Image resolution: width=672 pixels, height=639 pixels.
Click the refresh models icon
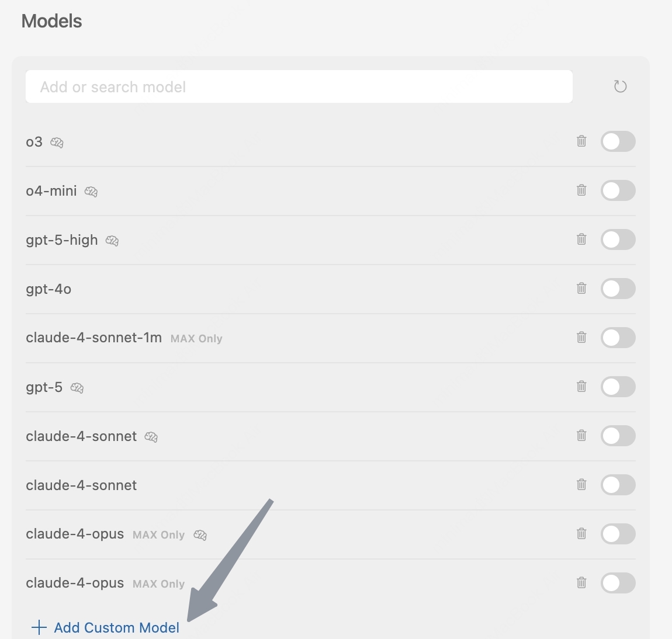620,87
